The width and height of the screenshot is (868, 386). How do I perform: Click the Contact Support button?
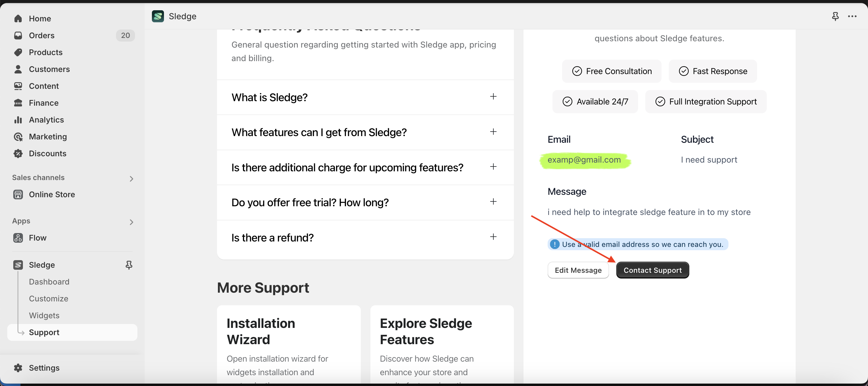[x=652, y=270]
